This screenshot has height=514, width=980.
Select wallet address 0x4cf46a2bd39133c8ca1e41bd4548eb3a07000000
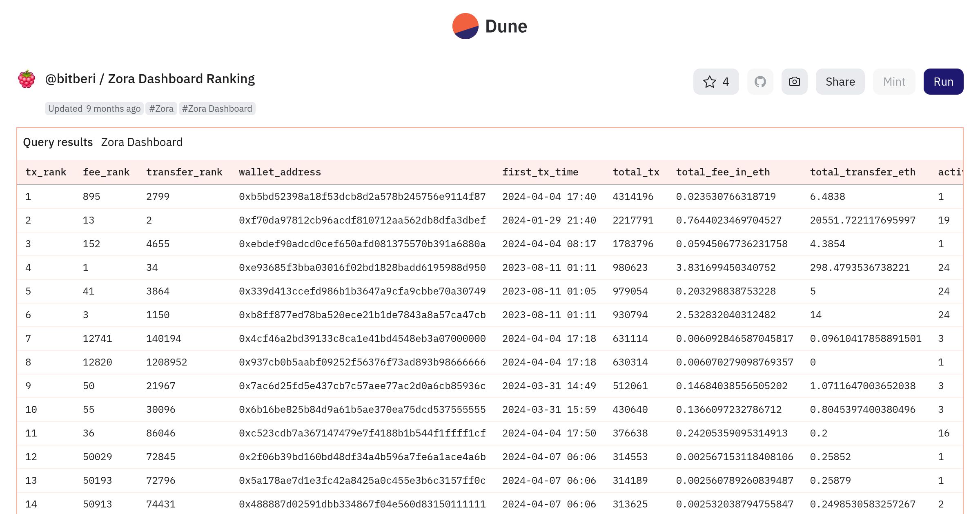click(x=362, y=339)
